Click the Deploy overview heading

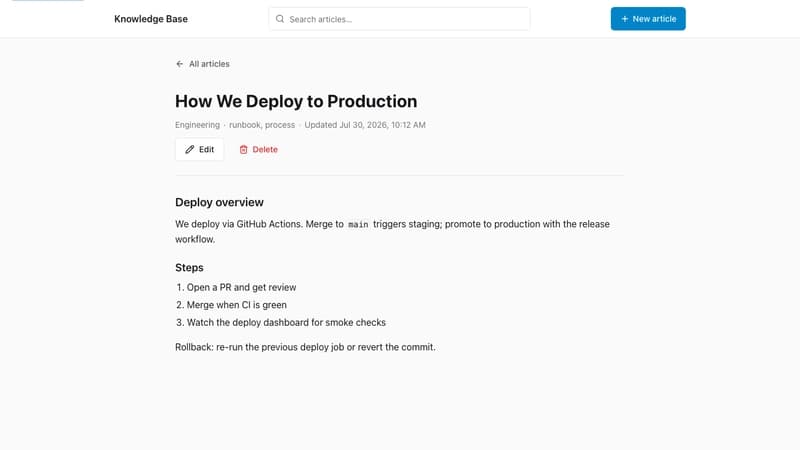pos(219,202)
